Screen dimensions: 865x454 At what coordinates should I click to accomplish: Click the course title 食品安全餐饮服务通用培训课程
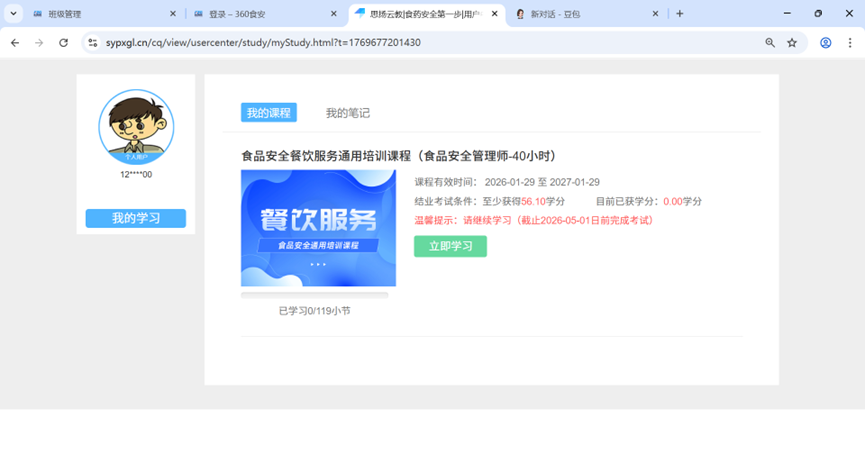(x=398, y=156)
